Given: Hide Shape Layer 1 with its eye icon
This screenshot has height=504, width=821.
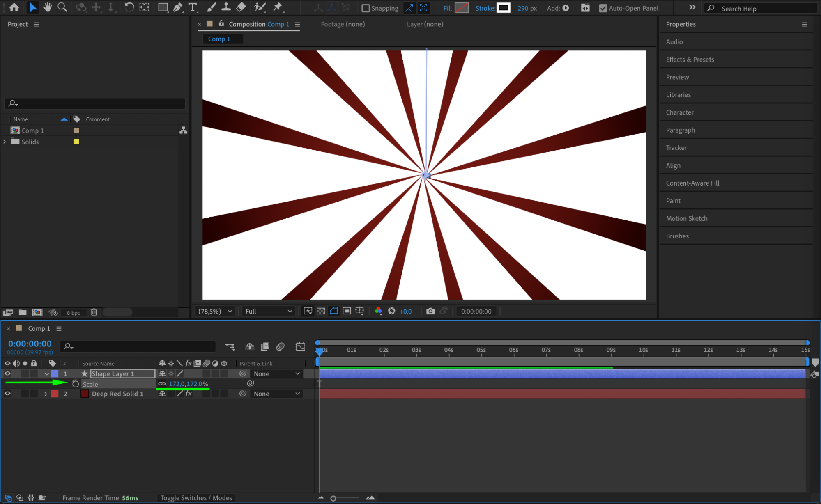Looking at the screenshot, I should coord(7,373).
